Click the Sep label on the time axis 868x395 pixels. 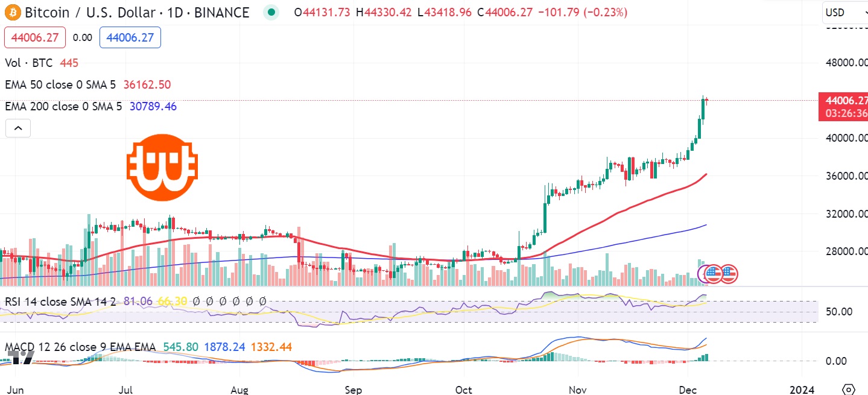[x=353, y=389]
